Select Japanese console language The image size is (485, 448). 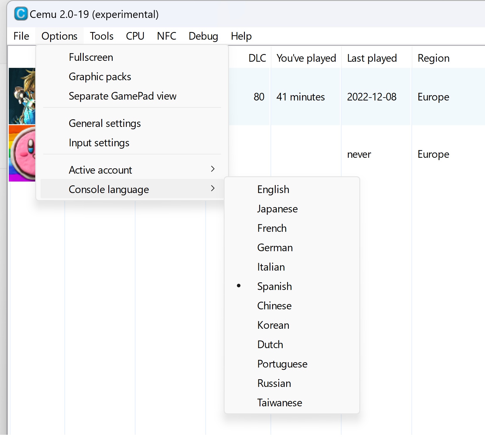coord(292,209)
